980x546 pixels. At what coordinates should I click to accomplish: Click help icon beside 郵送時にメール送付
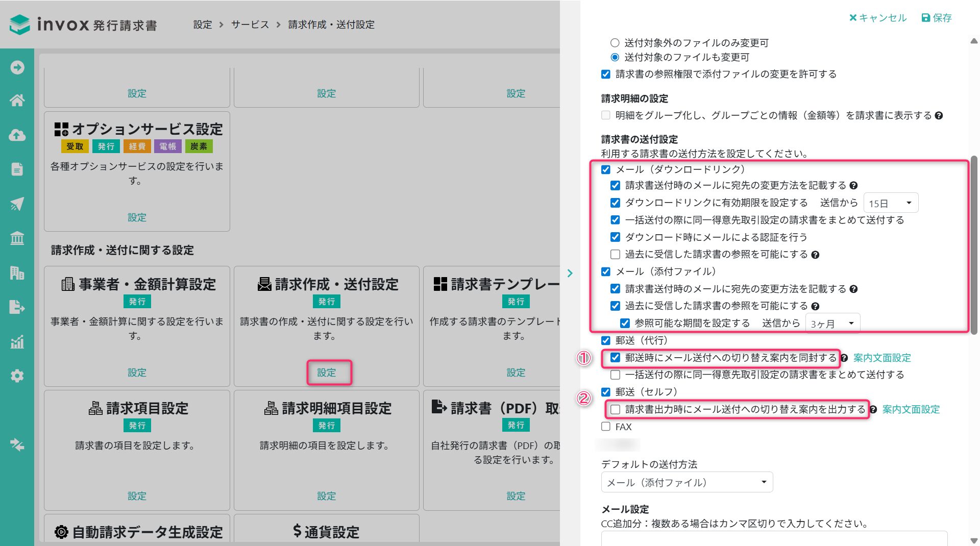tap(844, 358)
